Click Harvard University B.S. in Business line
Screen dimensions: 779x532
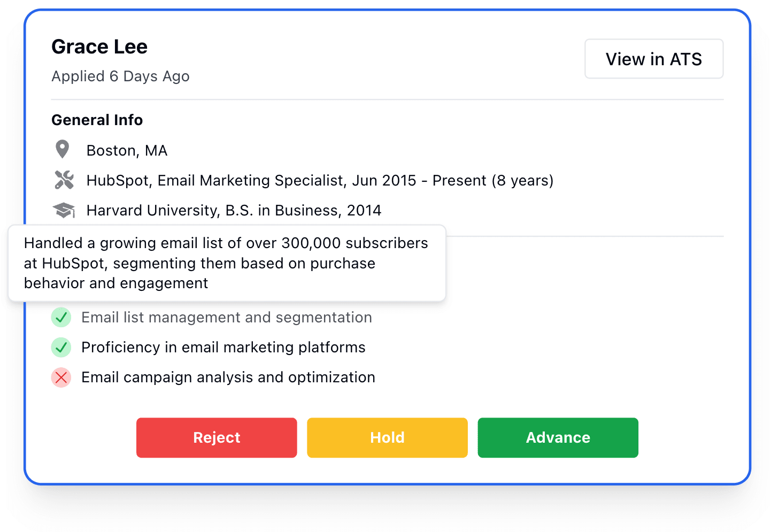(234, 211)
